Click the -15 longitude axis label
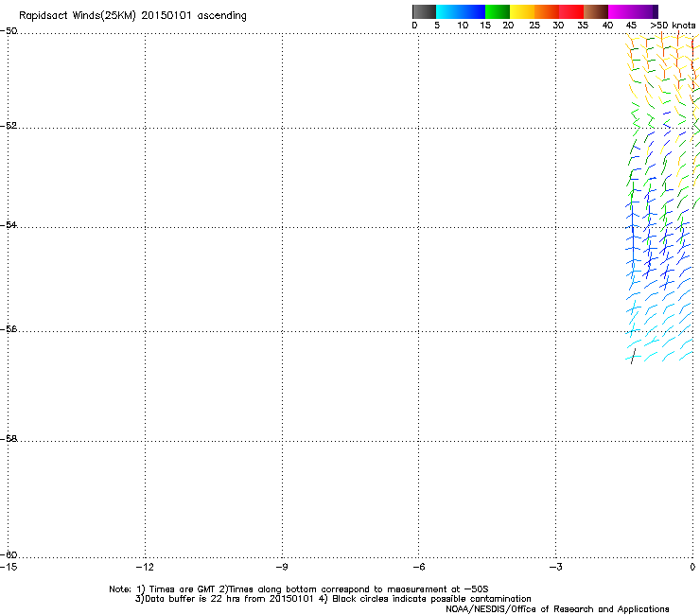The image size is (700, 615). pos(9,567)
